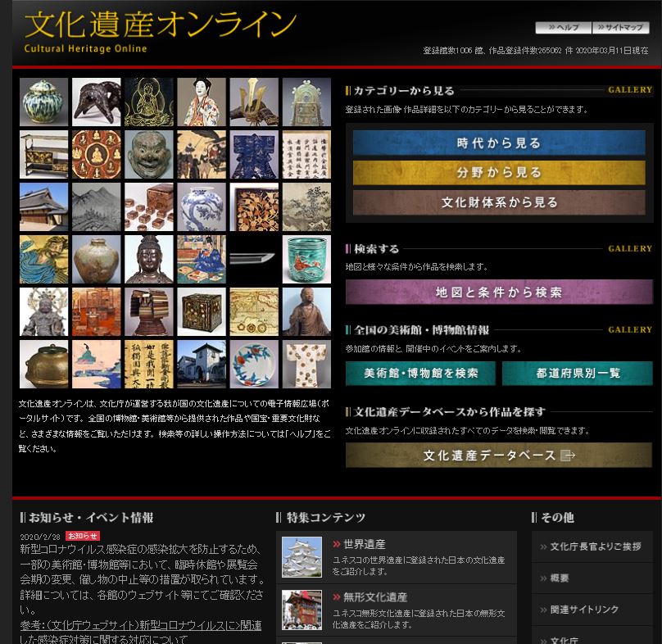Image resolution: width=662 pixels, height=644 pixels.
Task: Select the sword blade thumbnail
Action: click(254, 259)
